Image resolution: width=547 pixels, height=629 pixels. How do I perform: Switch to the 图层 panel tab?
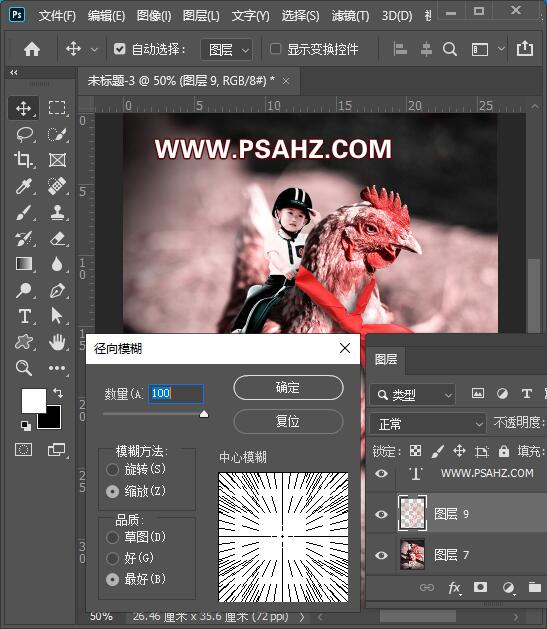[x=386, y=359]
